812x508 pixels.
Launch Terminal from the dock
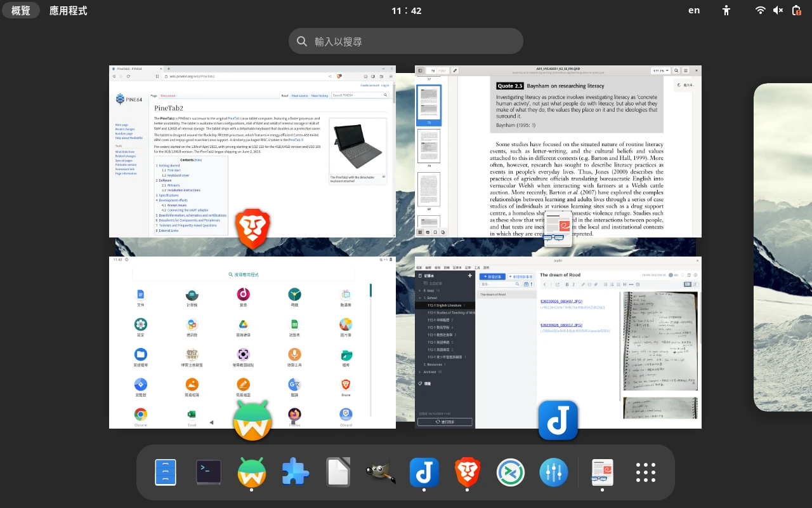coord(209,472)
